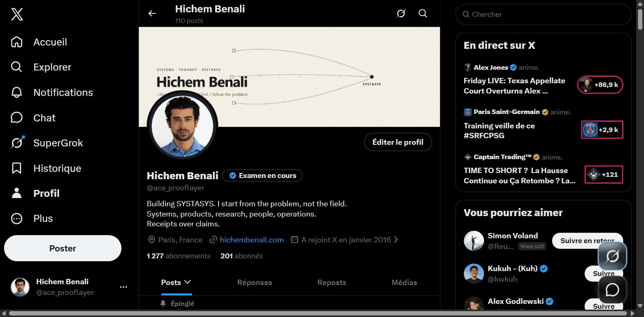Click Examen en cours verification badge
This screenshot has height=317, width=644.
262,176
